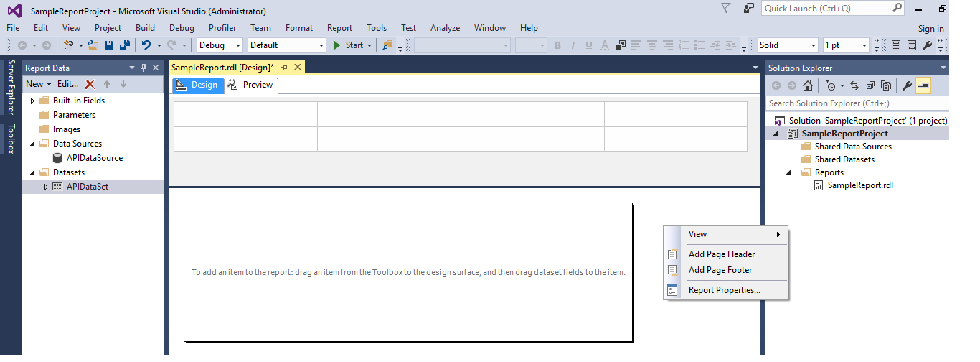980x362 pixels.
Task: Click the Align Left formatting icon
Action: [636, 45]
